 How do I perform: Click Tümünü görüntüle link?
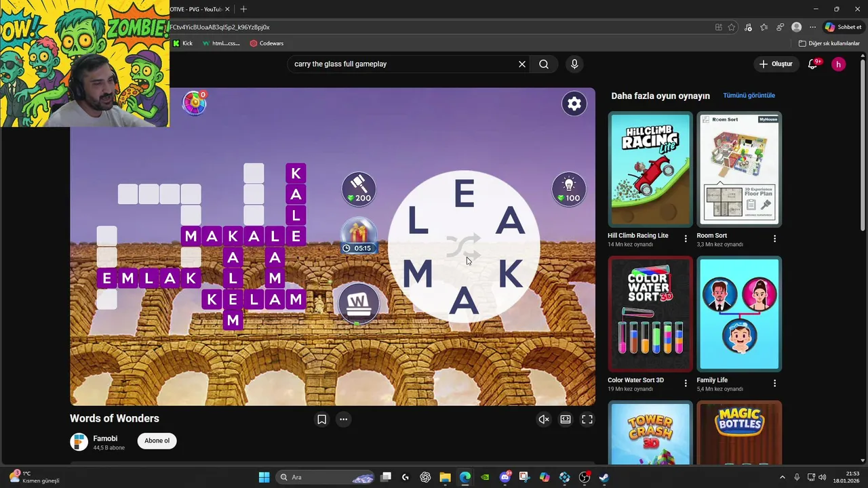(x=749, y=96)
